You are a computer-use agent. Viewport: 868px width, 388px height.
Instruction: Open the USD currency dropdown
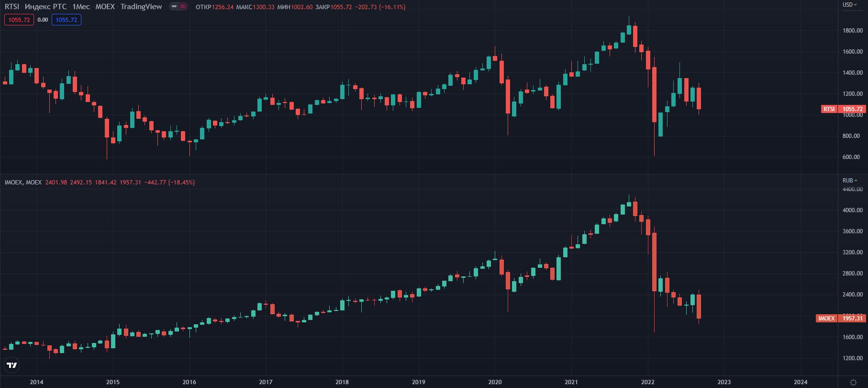[x=849, y=5]
